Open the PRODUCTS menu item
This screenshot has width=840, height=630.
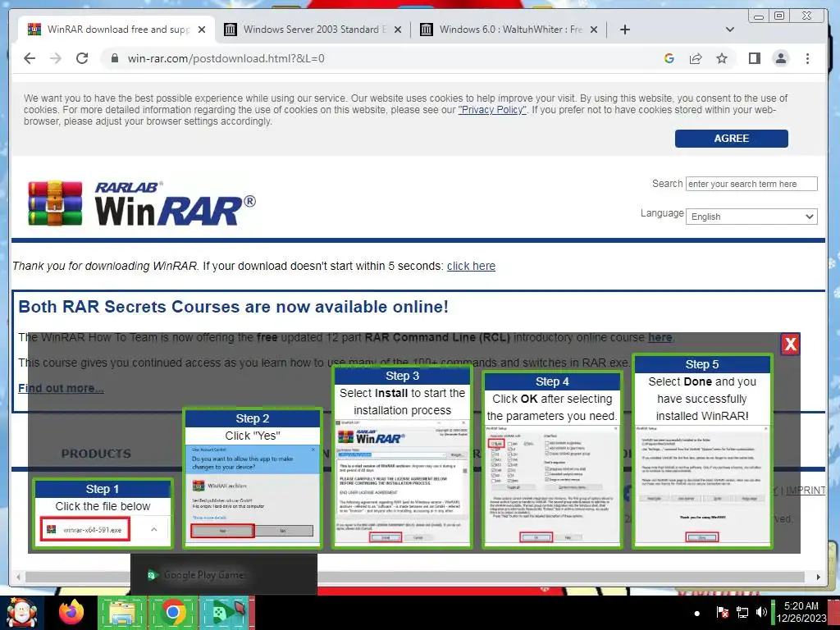point(96,454)
